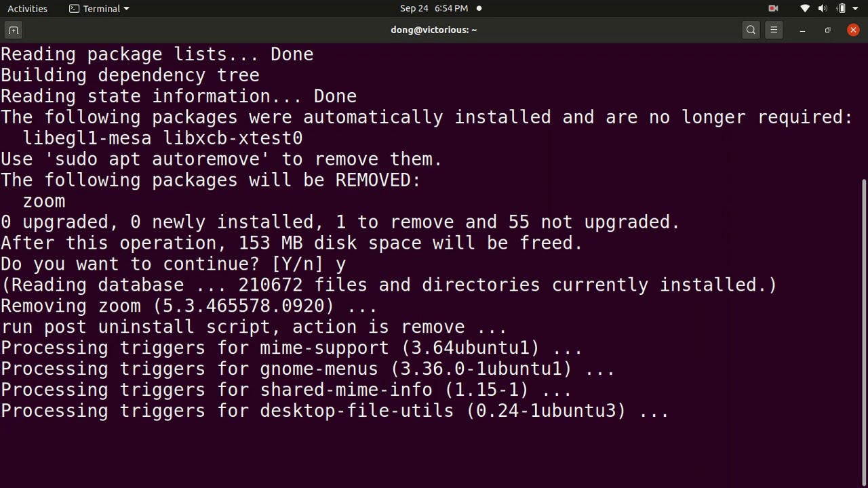Expand the system menu arrow
868x488 pixels.
click(855, 9)
